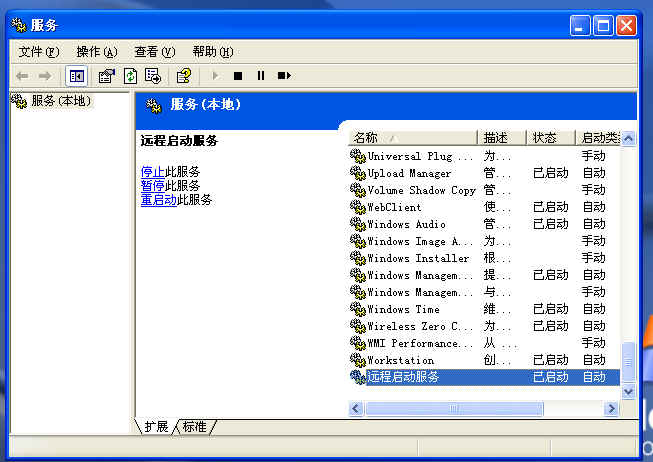Viewport: 653px width, 462px height.
Task: Toggle the show/hide console tree icon
Action: click(77, 76)
